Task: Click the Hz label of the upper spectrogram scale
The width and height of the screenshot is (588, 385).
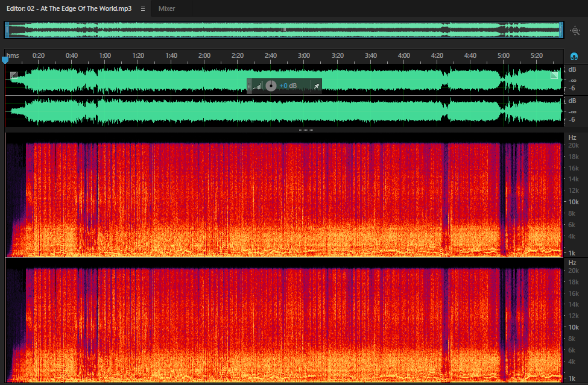Action: click(x=572, y=137)
